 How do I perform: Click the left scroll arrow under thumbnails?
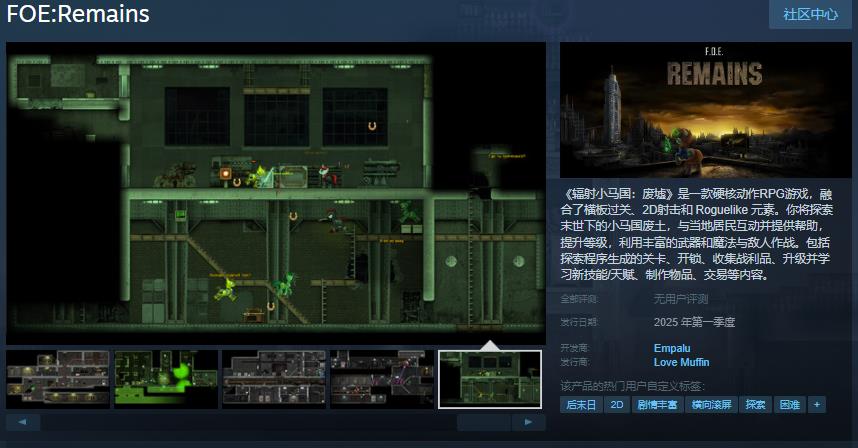tap(23, 422)
